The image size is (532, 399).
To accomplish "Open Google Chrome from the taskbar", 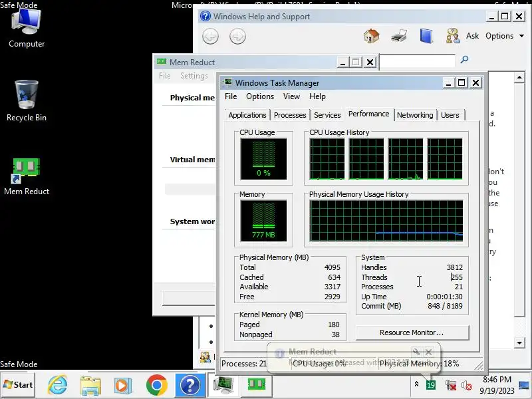I will tap(156, 385).
